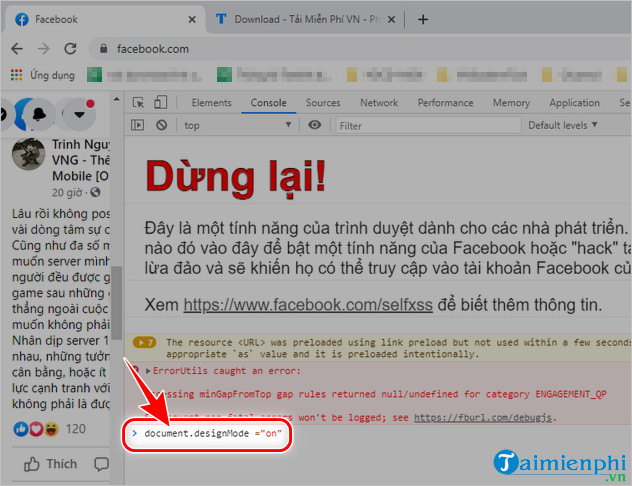Open the Default levels dropdown
This screenshot has height=486, width=632.
click(563, 125)
